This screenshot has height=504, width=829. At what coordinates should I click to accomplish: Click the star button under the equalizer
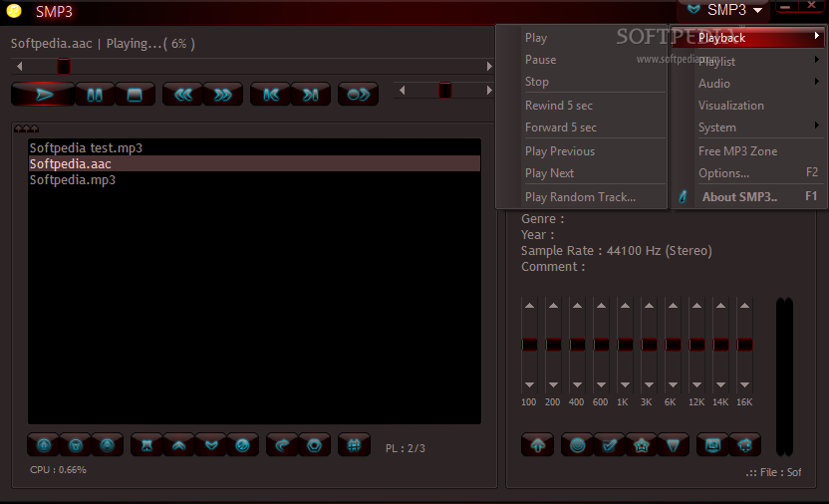(642, 445)
